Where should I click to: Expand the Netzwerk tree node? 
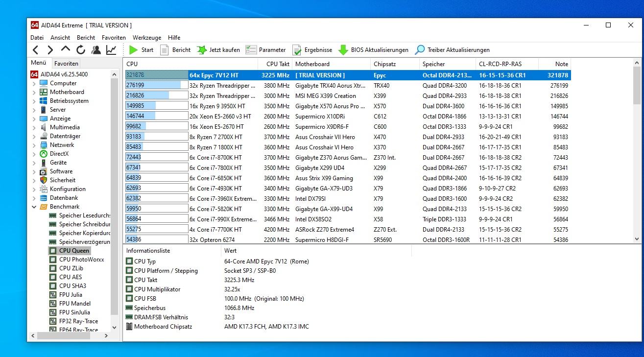pyautogui.click(x=34, y=145)
